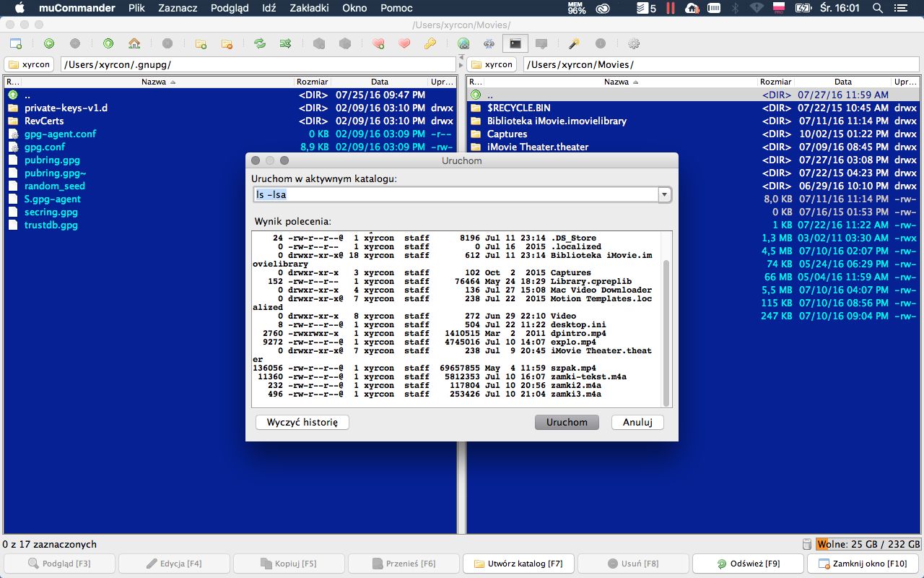This screenshot has width=924, height=578.
Task: Select pubring.gpg file
Action: (52, 160)
